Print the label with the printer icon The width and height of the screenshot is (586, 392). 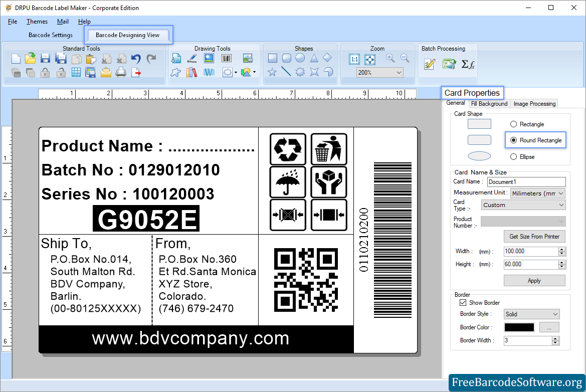[121, 73]
